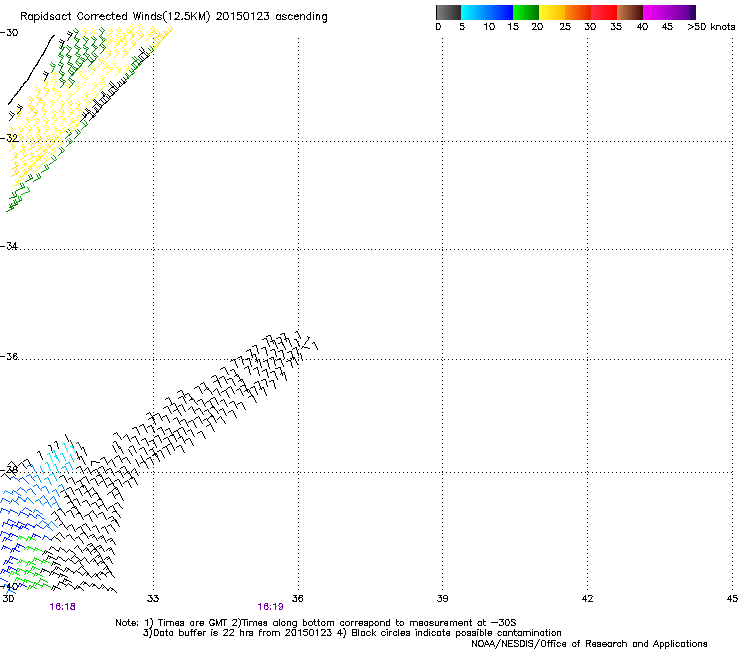This screenshot has width=740, height=650.
Task: Click the purple time stamp '16:18'
Action: 62,607
